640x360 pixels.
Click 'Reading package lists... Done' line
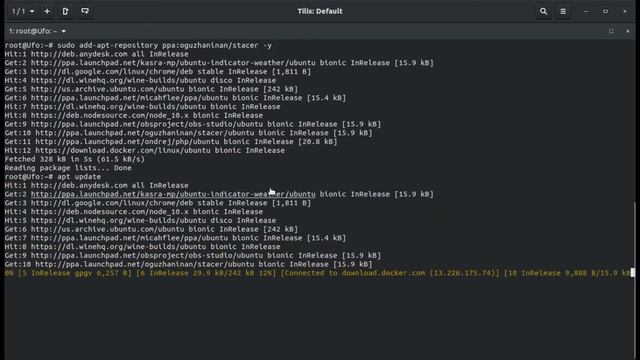point(68,168)
